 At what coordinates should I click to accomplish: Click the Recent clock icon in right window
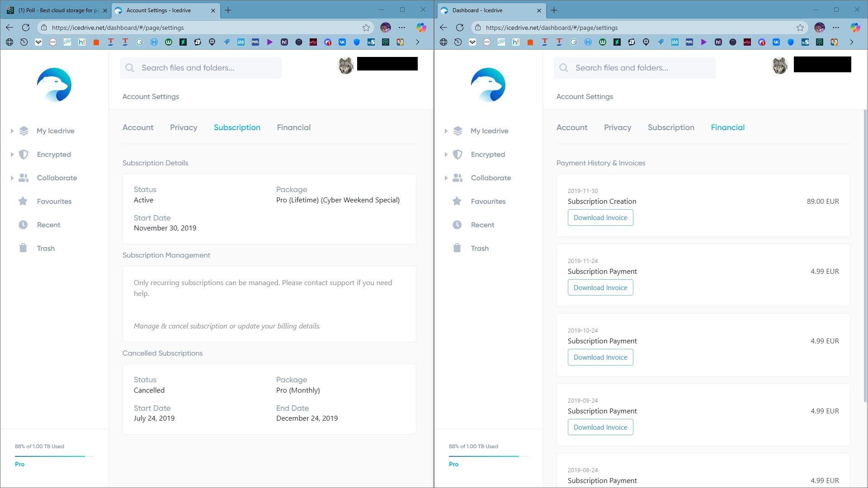click(x=457, y=225)
